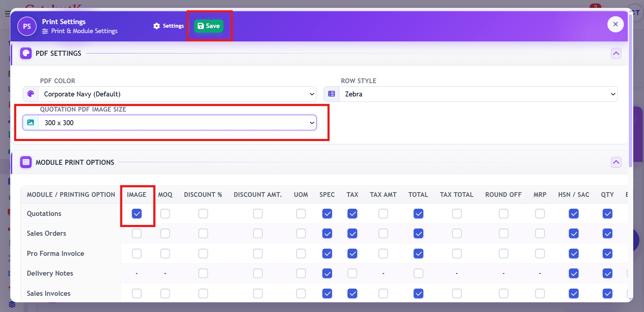Image resolution: width=644 pixels, height=312 pixels.
Task: Click the Row Style table icon
Action: tap(331, 94)
